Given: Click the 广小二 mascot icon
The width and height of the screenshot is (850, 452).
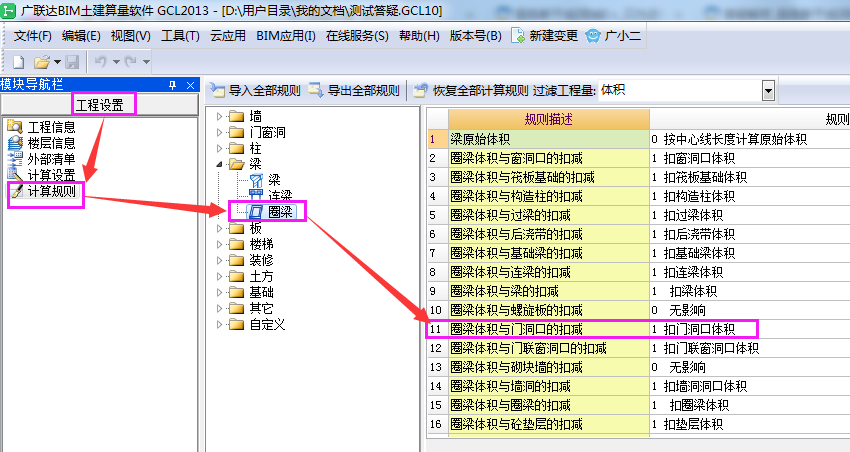Looking at the screenshot, I should (x=593, y=36).
